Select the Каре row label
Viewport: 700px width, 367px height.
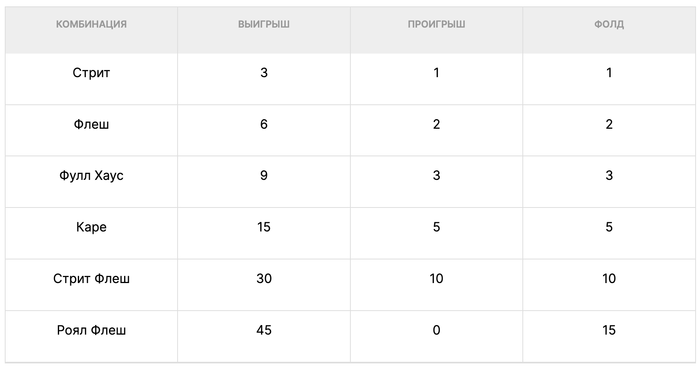coord(91,227)
